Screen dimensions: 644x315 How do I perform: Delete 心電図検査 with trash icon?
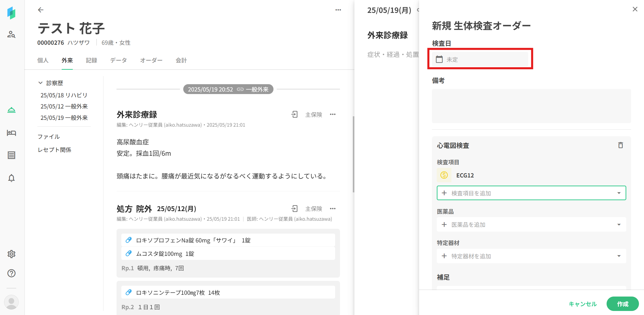(x=620, y=145)
